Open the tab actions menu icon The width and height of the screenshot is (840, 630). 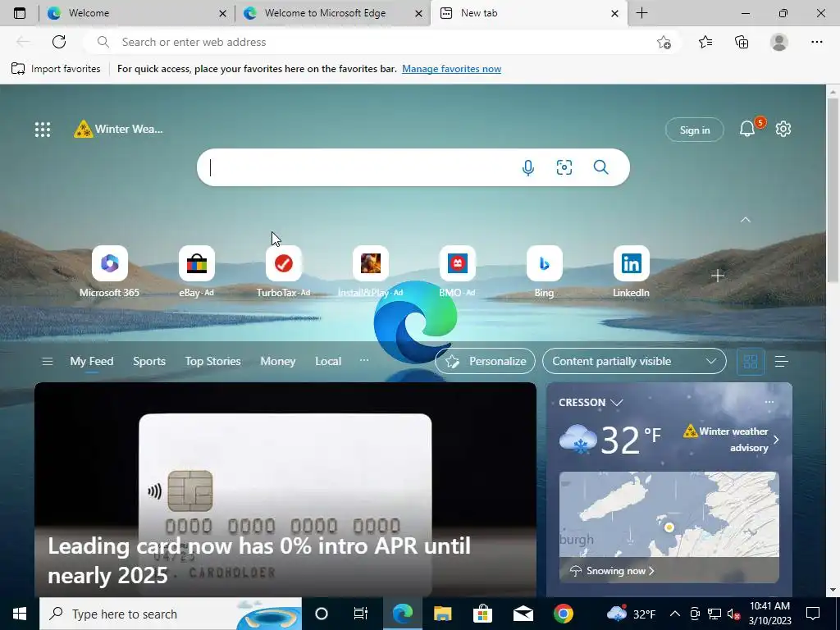(x=20, y=13)
